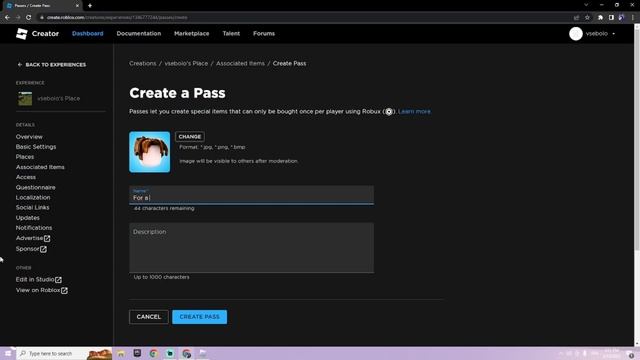Image resolution: width=640 pixels, height=360 pixels.
Task: Open the external link icon beside Edit in Studio
Action: 58,280
